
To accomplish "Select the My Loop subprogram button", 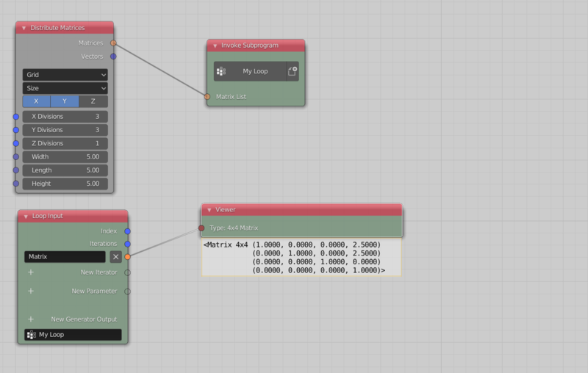I will [x=255, y=71].
